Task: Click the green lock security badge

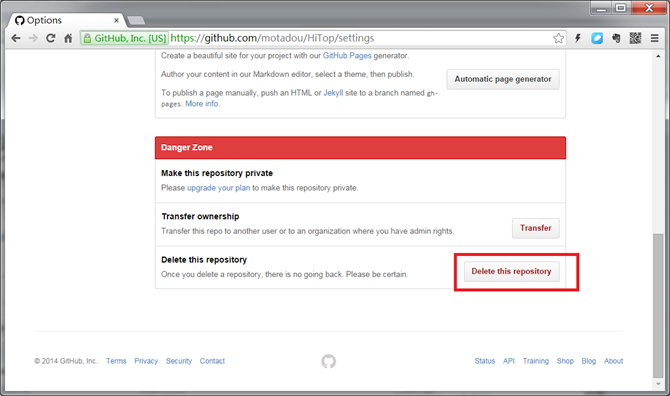Action: (x=124, y=38)
